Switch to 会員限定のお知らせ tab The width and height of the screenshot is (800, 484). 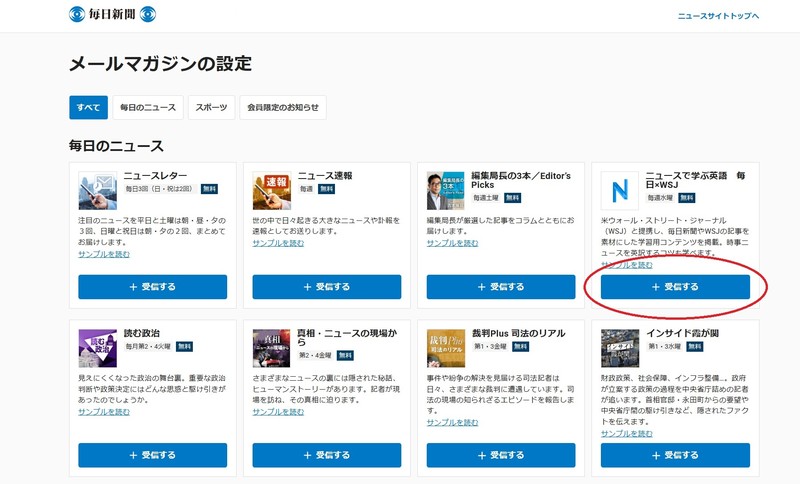(x=283, y=107)
